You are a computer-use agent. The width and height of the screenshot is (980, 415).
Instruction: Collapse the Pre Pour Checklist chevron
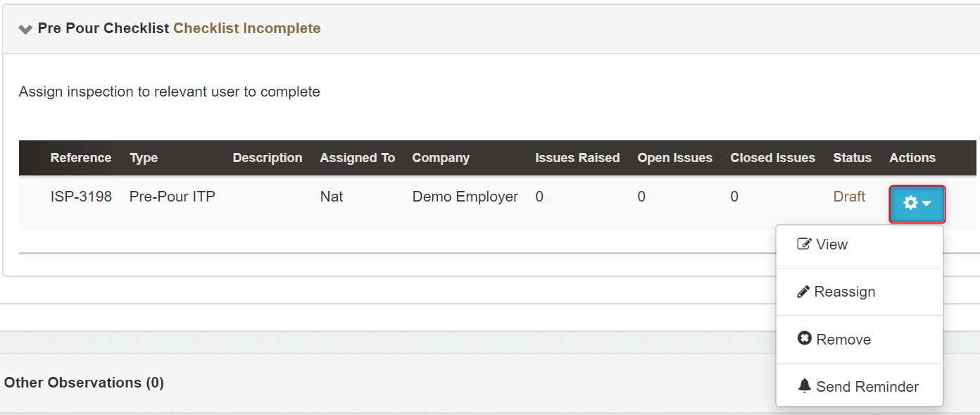click(25, 29)
